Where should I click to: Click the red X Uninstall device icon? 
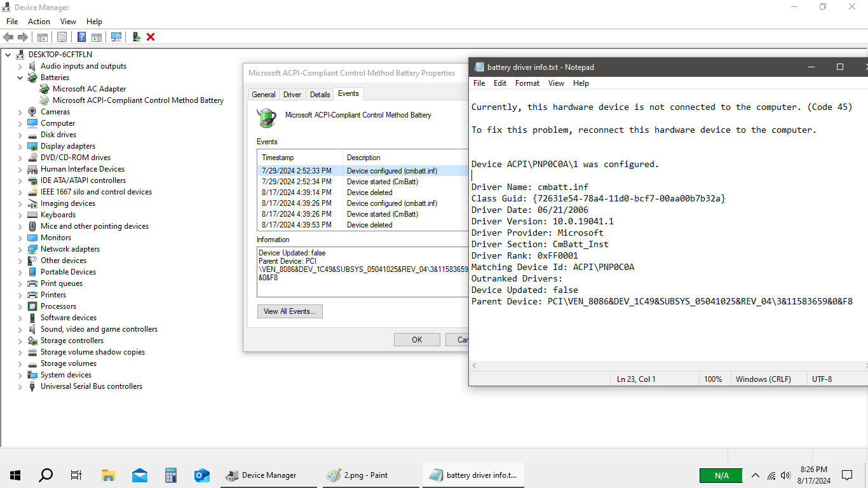[x=151, y=37]
